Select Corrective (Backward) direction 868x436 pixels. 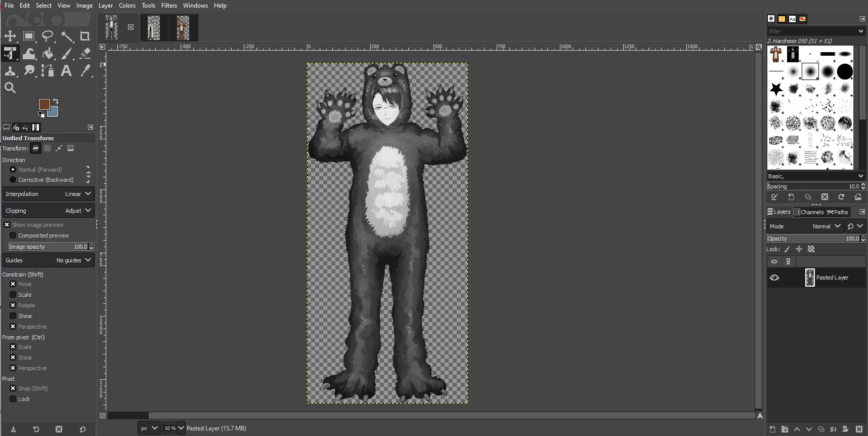coord(13,180)
